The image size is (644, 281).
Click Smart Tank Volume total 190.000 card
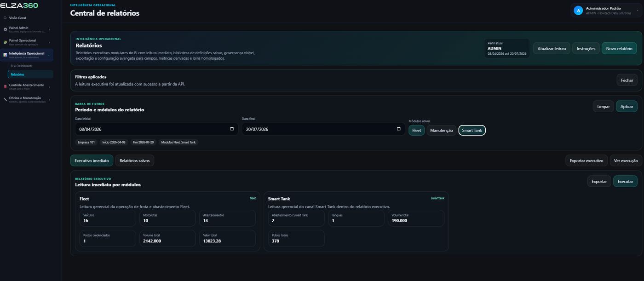click(x=416, y=218)
